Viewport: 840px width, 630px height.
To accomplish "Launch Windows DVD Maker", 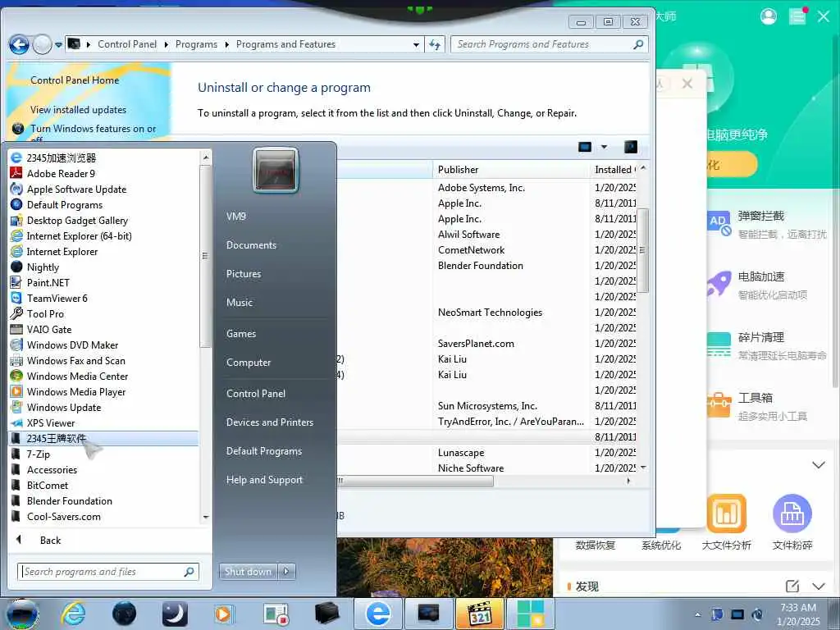I will (x=72, y=345).
